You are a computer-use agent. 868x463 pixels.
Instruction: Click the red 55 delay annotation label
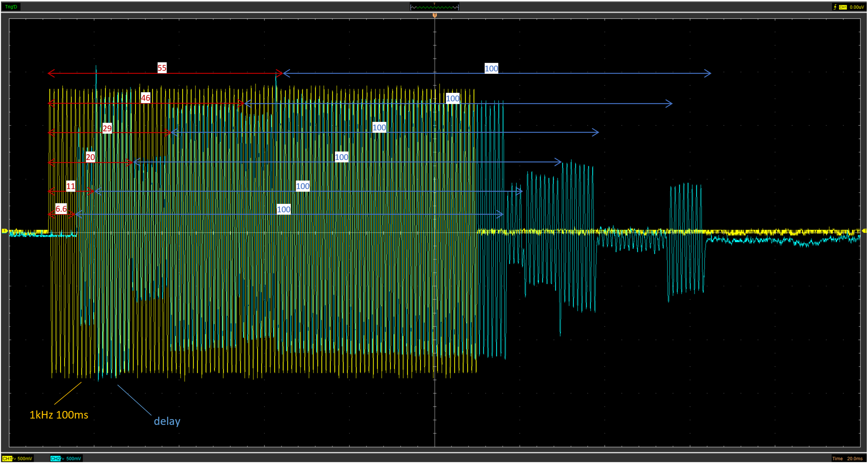(162, 68)
